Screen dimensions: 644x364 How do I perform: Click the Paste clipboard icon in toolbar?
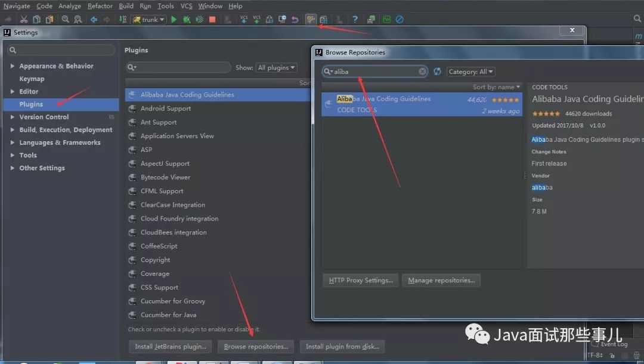coord(49,19)
